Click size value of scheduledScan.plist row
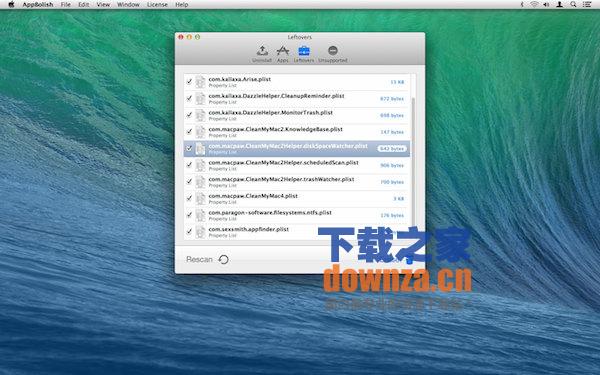This screenshot has height=375, width=600. point(392,165)
